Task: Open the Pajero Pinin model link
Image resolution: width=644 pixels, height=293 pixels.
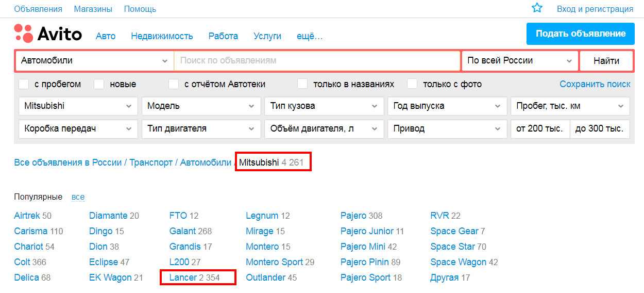Action: [364, 262]
